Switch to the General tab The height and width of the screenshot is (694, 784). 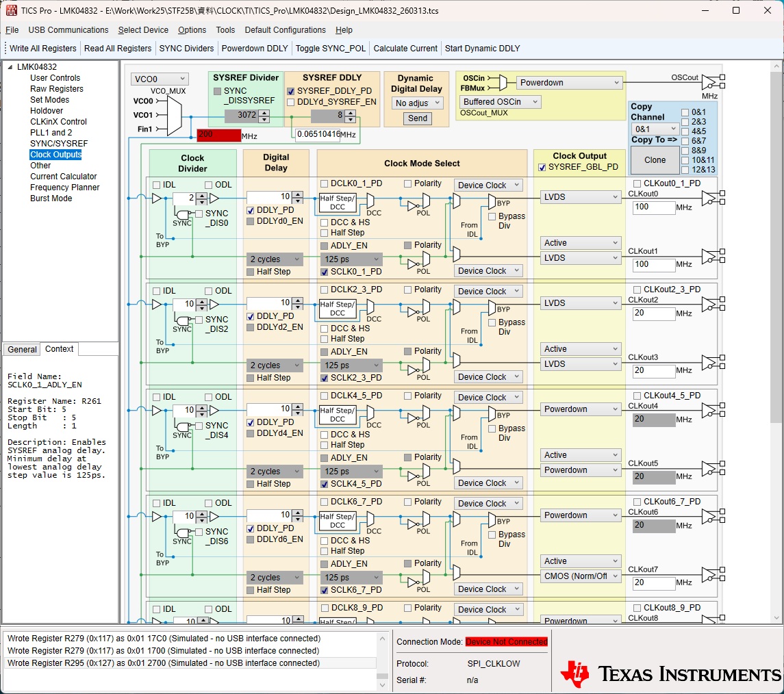(22, 349)
